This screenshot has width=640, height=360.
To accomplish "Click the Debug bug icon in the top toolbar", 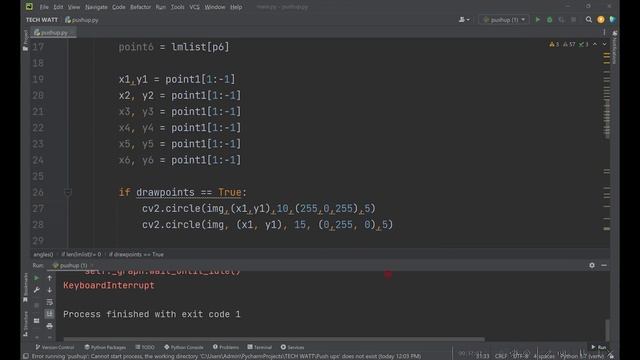I will pos(549,20).
